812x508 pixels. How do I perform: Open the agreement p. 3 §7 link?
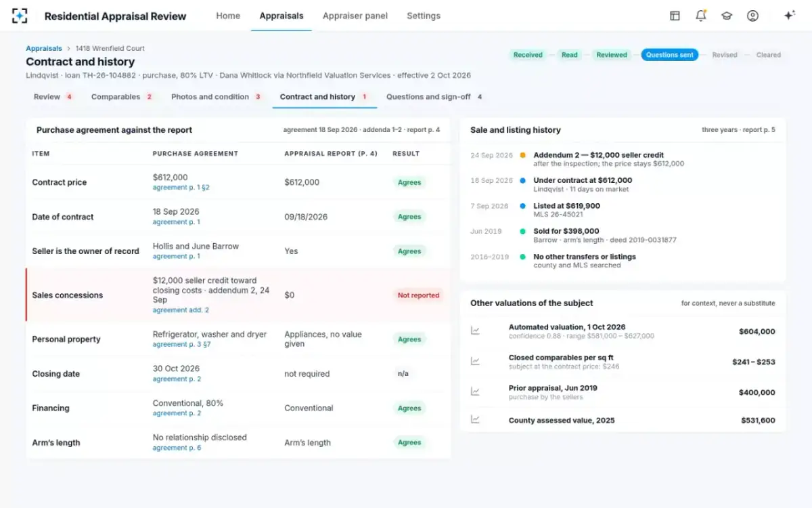(x=182, y=345)
